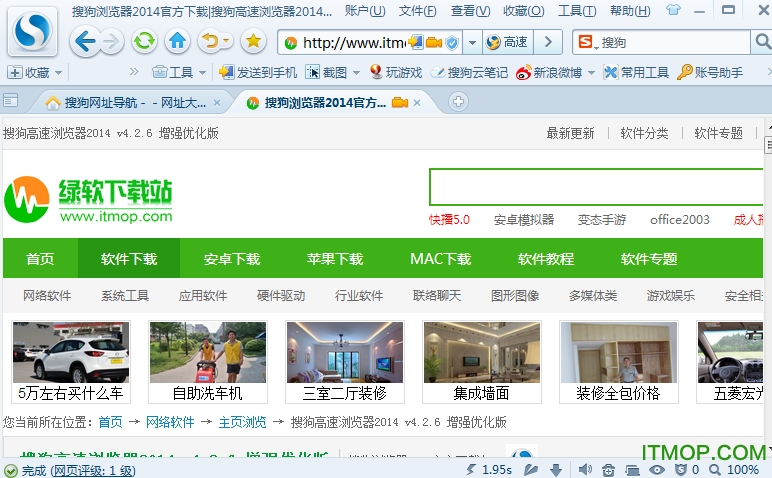Open 玩游戏 from the toolbar

click(396, 72)
